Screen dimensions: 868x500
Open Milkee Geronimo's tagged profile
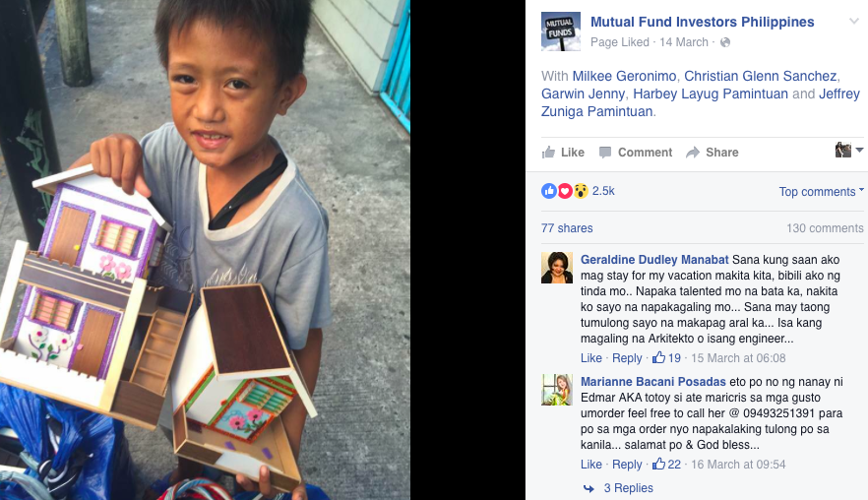coord(624,77)
